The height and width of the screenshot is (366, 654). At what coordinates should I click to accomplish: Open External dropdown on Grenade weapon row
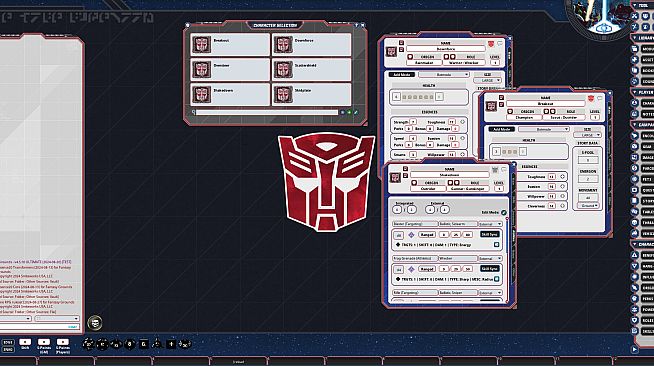tap(490, 258)
